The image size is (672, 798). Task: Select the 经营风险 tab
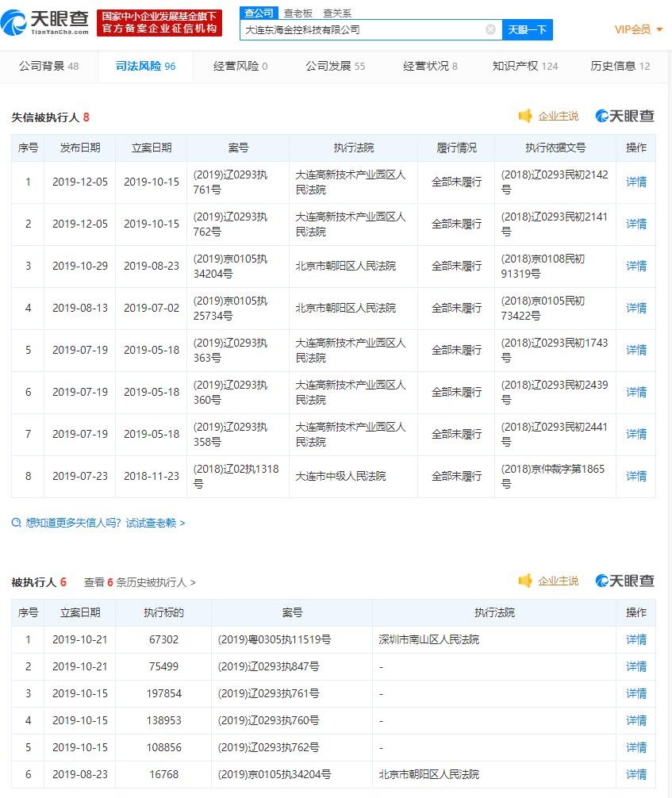point(240,66)
